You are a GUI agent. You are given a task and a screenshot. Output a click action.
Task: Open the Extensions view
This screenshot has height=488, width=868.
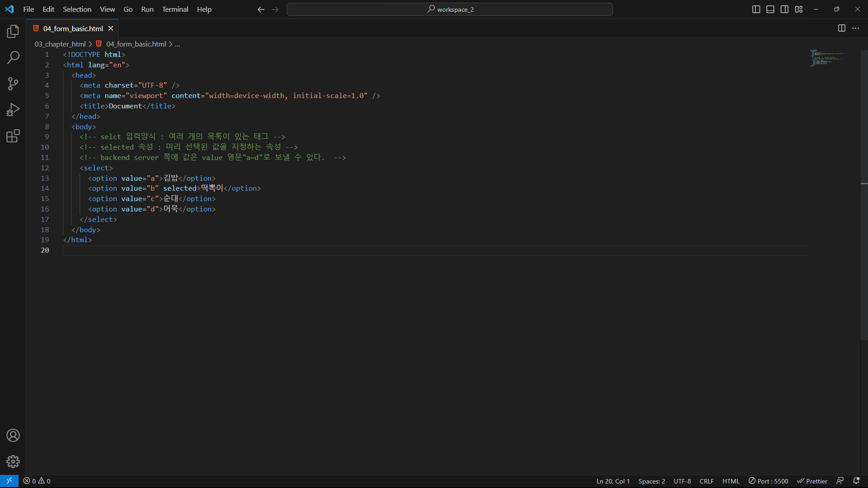click(x=13, y=136)
